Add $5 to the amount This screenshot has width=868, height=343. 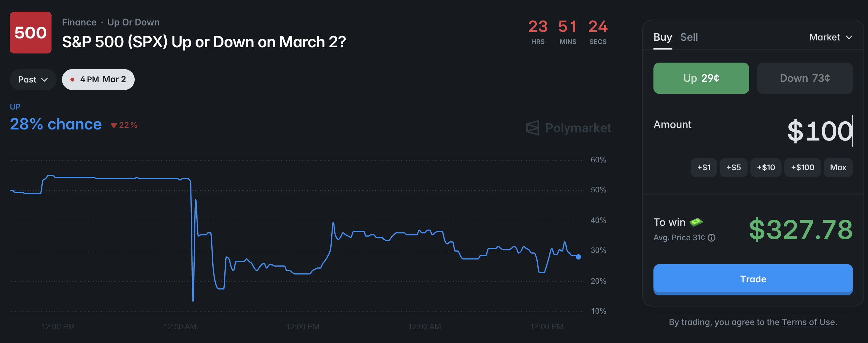click(x=734, y=168)
